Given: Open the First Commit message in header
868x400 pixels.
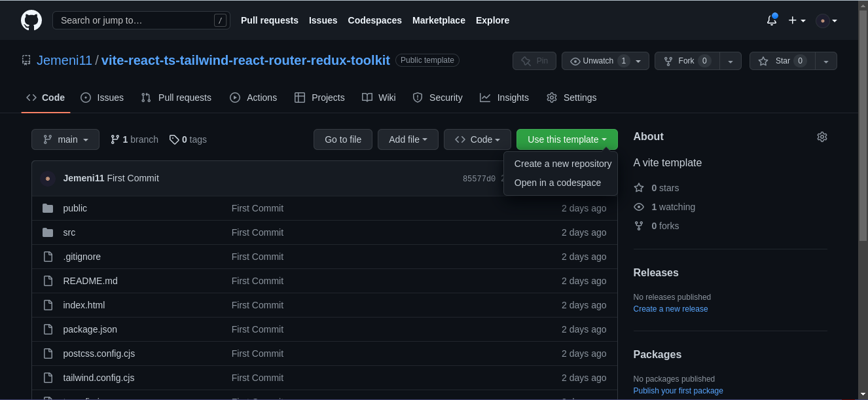Looking at the screenshot, I should 133,178.
